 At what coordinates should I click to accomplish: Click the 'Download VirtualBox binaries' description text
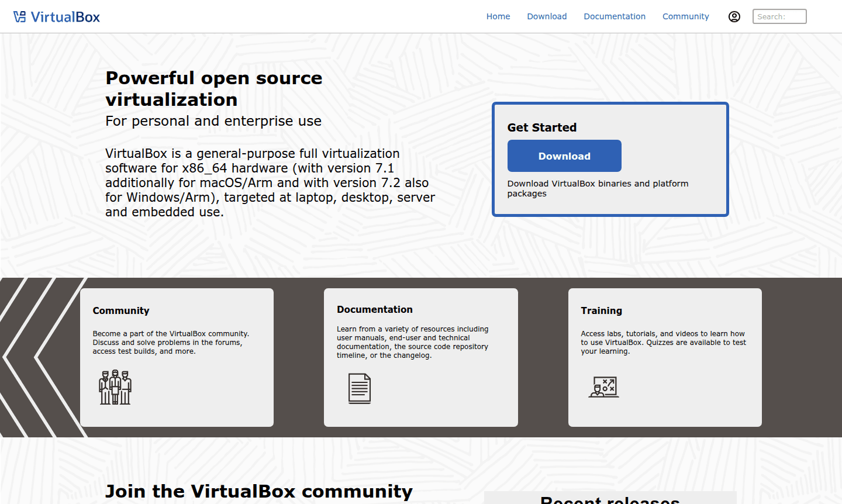598,188
